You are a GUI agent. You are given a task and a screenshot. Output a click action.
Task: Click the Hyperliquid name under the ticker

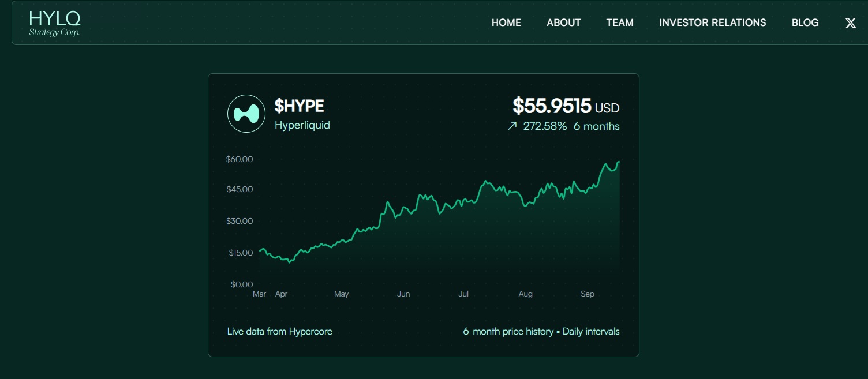click(x=302, y=125)
